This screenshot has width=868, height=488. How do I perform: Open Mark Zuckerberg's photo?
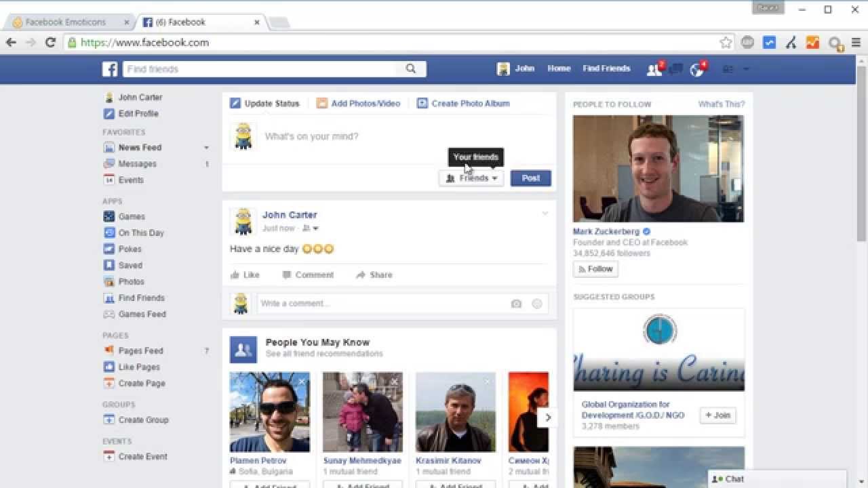pos(658,169)
